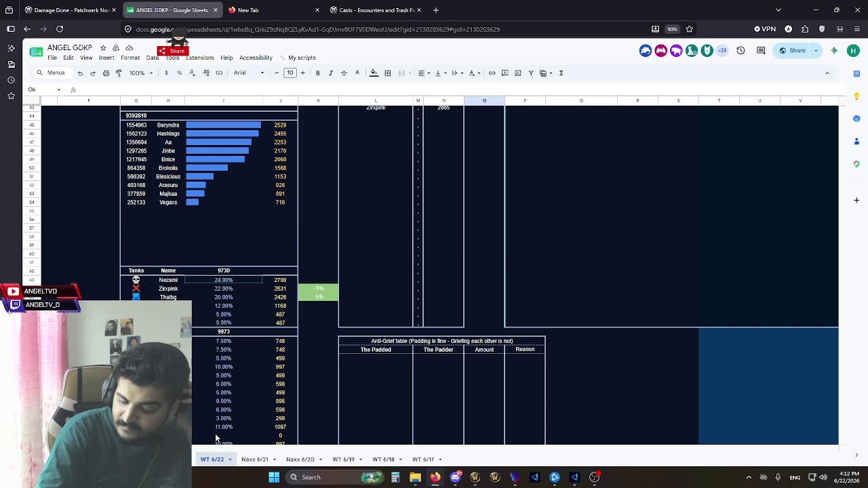868x488 pixels.
Task: Open the Format menu
Action: (130, 58)
